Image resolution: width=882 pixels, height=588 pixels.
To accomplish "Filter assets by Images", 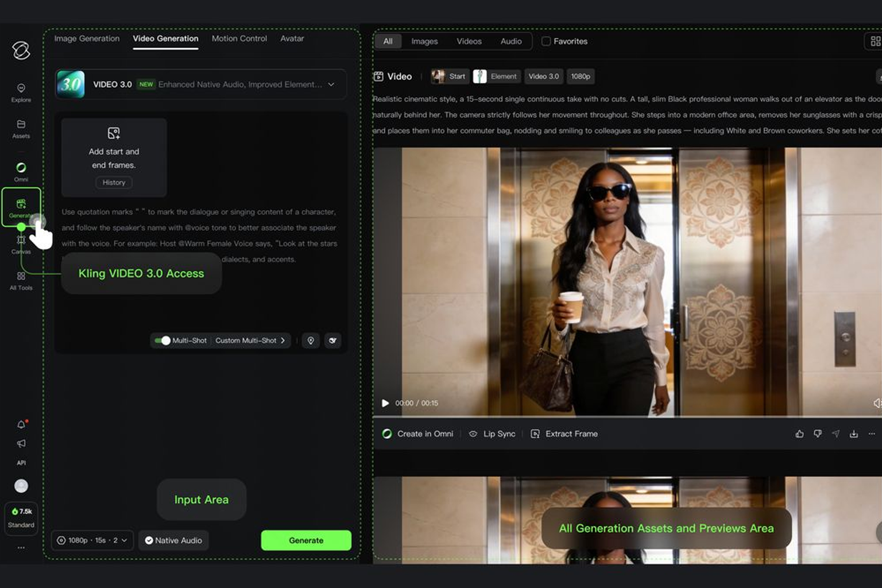I will [x=424, y=41].
